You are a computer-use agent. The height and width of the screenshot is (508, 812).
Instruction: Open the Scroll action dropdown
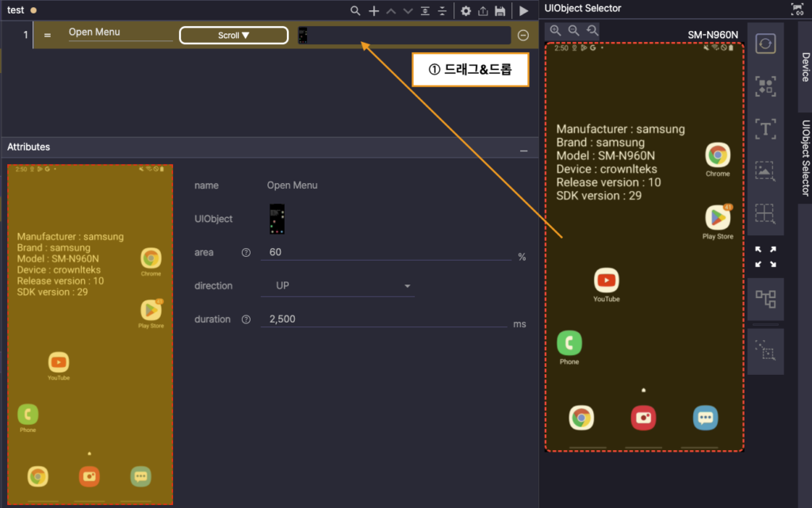pyautogui.click(x=234, y=36)
